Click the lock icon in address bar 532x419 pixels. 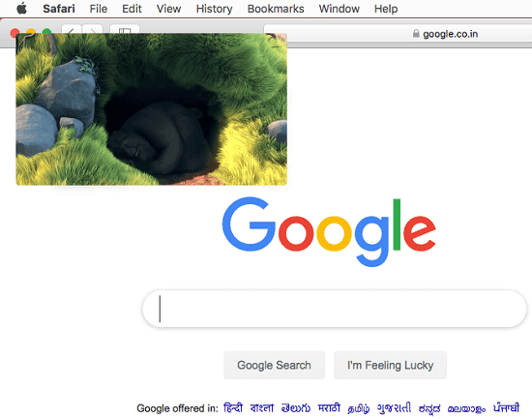point(416,34)
